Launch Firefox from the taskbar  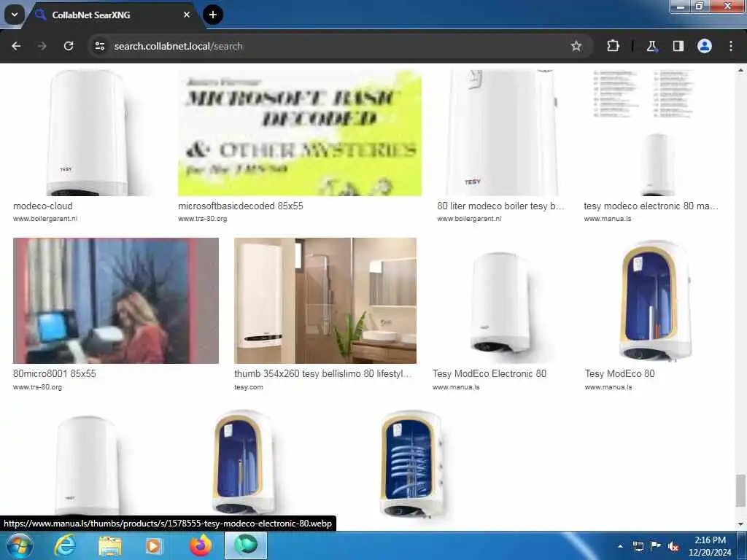coord(201,545)
